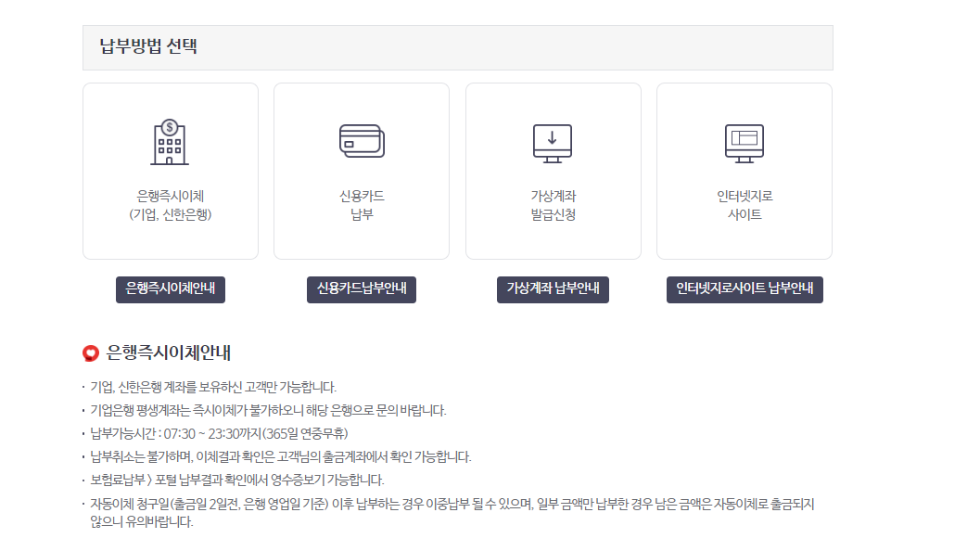Viewport: 980px width, 551px height.
Task: Click the 납부가능시간 07:30 ~ 23:30 line
Action: (x=219, y=433)
